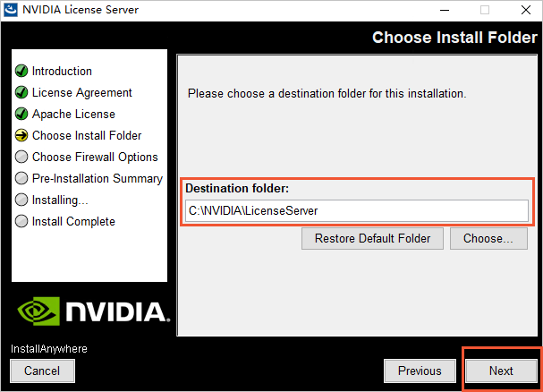
Task: Cancel the installation
Action: pos(42,371)
